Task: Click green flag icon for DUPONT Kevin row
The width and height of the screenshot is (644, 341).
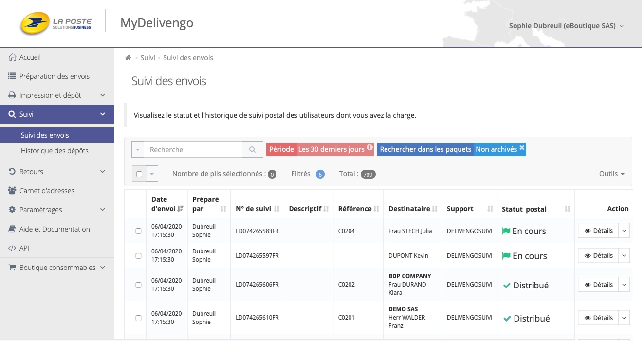Action: (x=506, y=256)
